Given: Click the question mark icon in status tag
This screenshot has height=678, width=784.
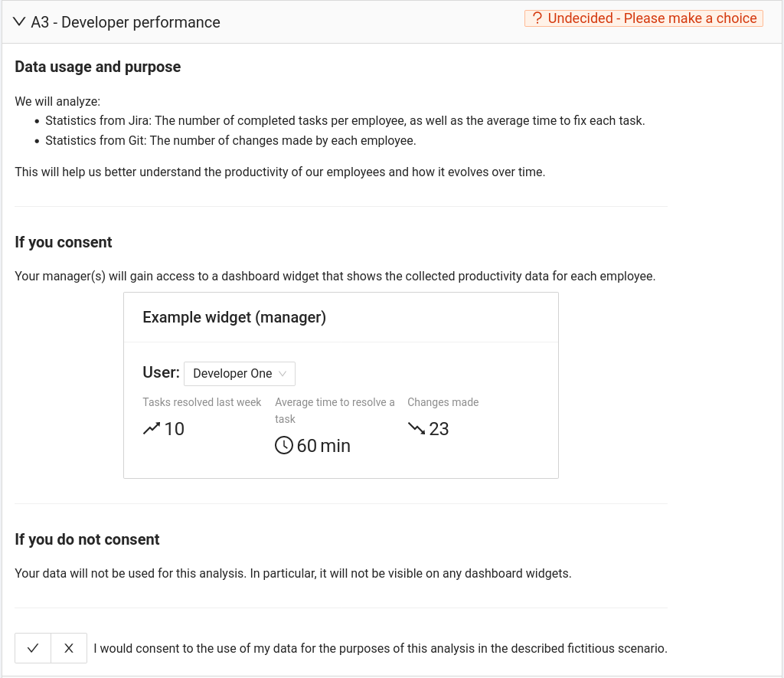Looking at the screenshot, I should point(537,18).
